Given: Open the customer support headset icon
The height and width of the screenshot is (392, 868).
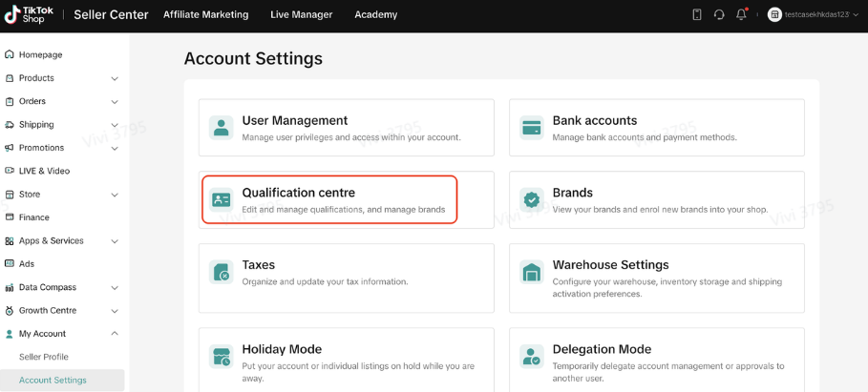Looking at the screenshot, I should pyautogui.click(x=719, y=14).
